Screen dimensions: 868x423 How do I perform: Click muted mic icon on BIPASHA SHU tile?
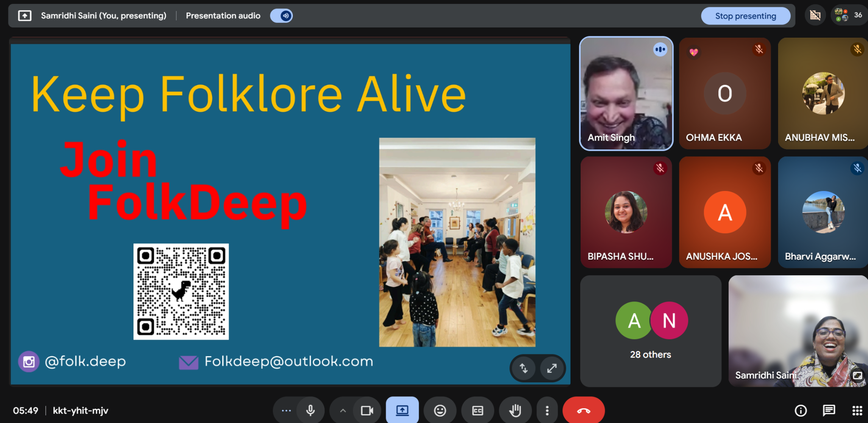[660, 168]
